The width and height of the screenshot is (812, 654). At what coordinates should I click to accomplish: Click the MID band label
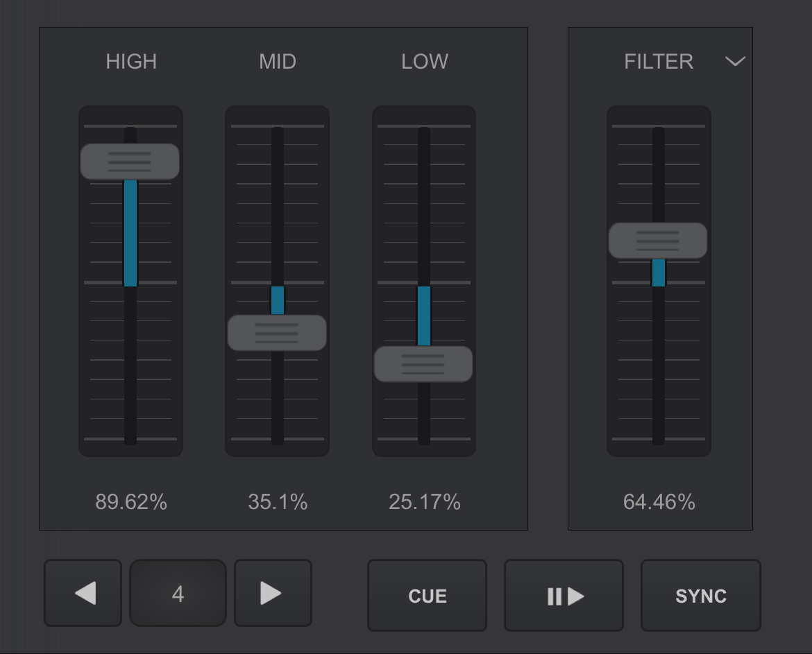[x=278, y=62]
